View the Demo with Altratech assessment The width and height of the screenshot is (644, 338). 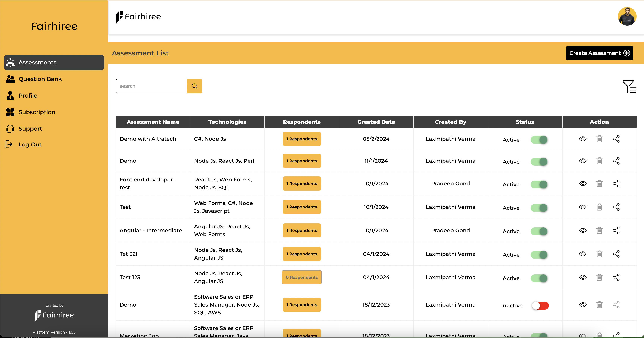coord(582,139)
